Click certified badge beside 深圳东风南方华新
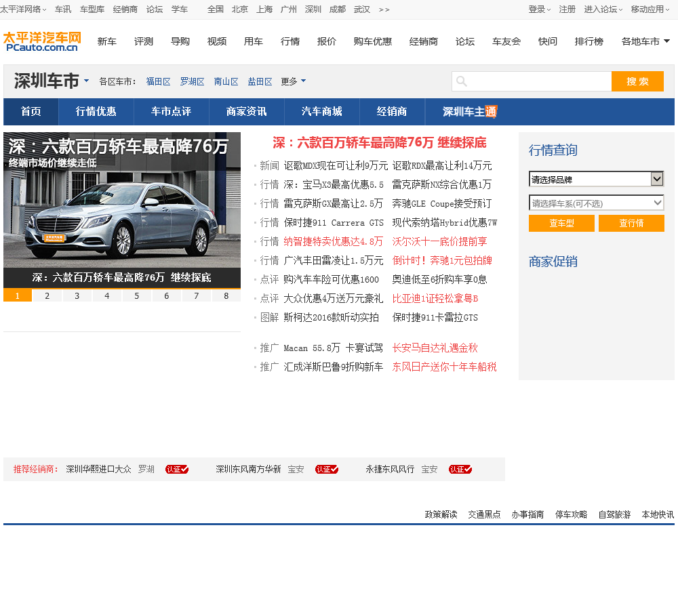Image resolution: width=678 pixels, height=616 pixels. [326, 469]
